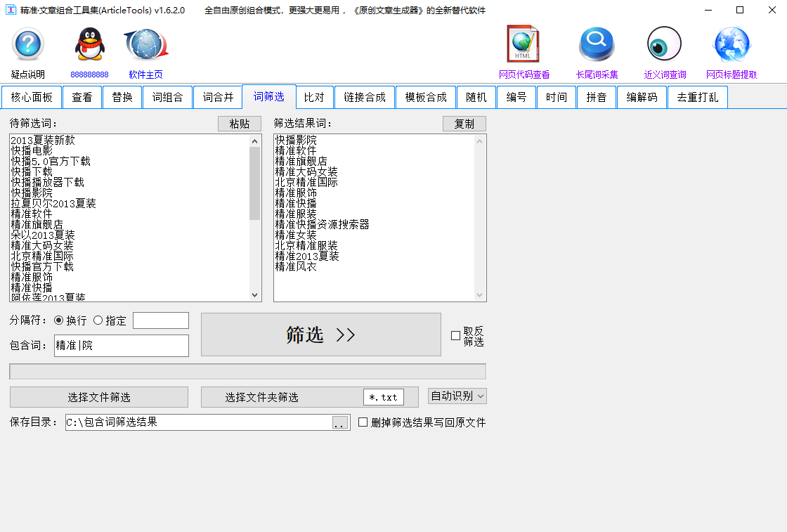Viewport: 787px width, 532px height.
Task: Click inside the 包含词 input field
Action: [x=121, y=345]
